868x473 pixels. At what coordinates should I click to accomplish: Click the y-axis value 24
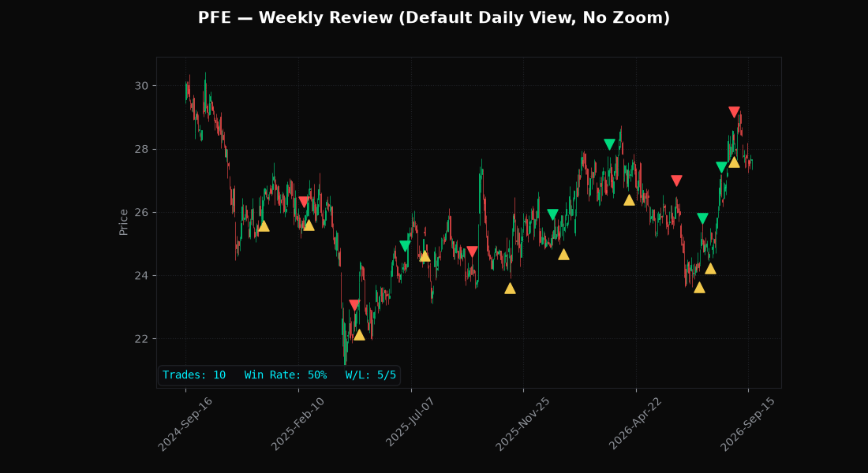point(141,275)
